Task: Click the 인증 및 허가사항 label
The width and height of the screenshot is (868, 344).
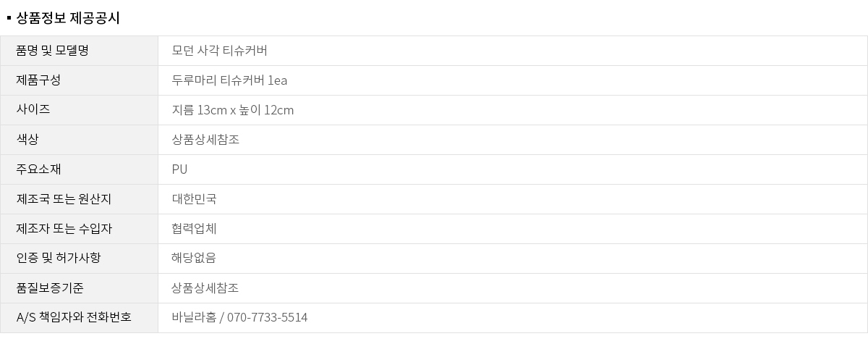Action: click(59, 259)
